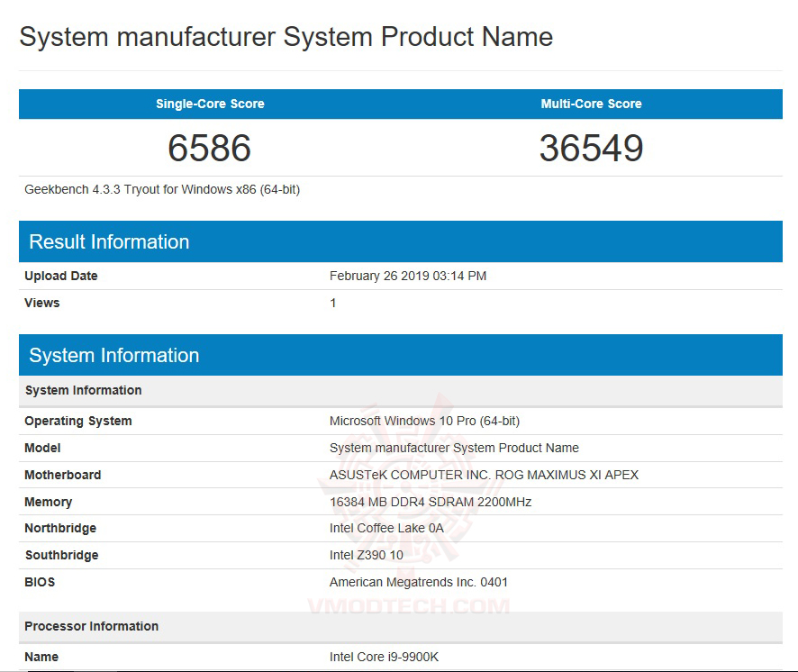Select the Memory label
Screen dimensions: 798x672
click(49, 502)
